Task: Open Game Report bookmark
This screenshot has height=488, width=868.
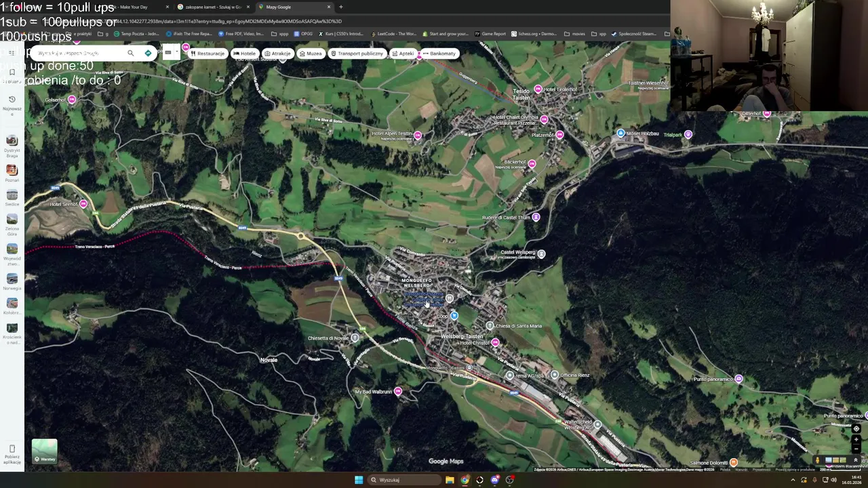Action: [490, 34]
